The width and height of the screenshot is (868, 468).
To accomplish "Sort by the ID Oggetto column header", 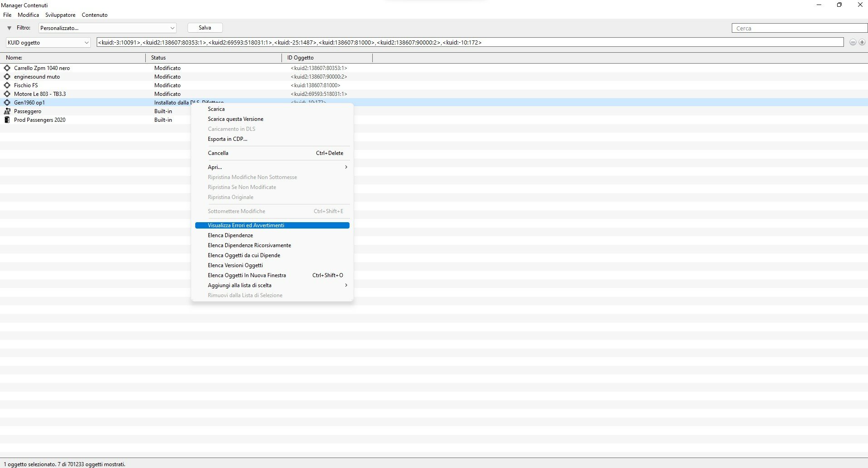I will [x=327, y=58].
